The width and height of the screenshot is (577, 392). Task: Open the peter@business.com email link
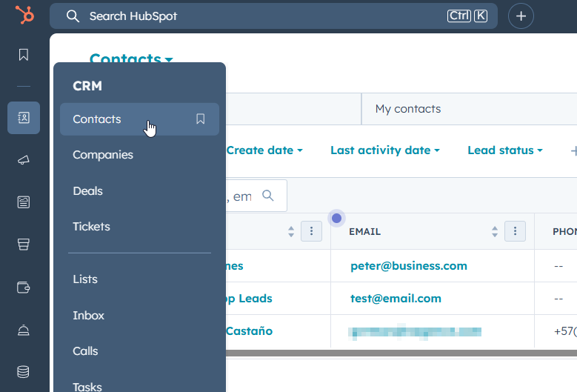(408, 266)
